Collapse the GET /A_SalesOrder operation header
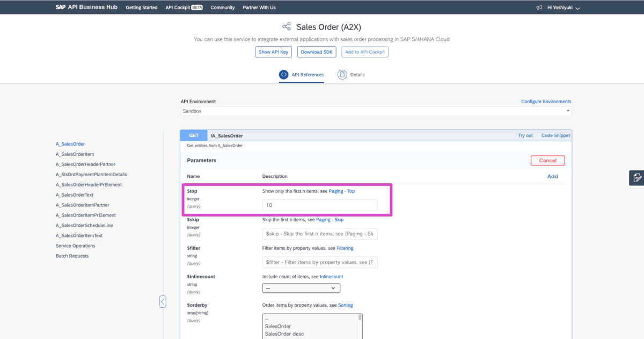 click(376, 135)
